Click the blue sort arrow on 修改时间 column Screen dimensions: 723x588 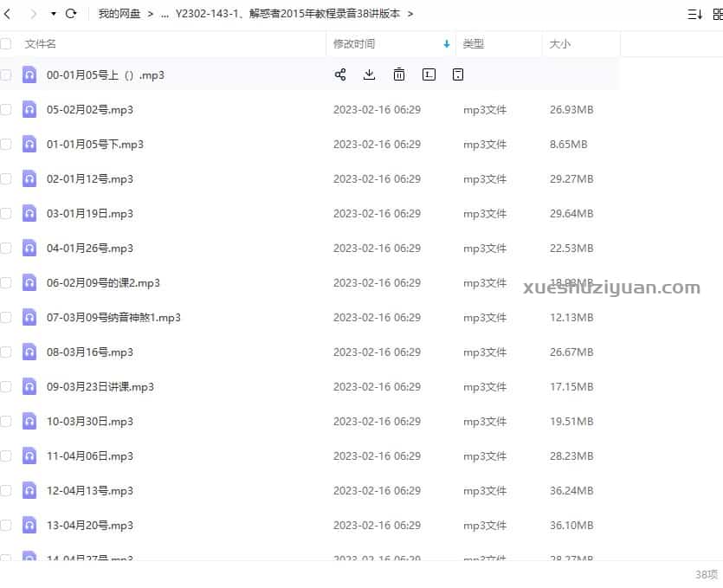click(x=447, y=42)
